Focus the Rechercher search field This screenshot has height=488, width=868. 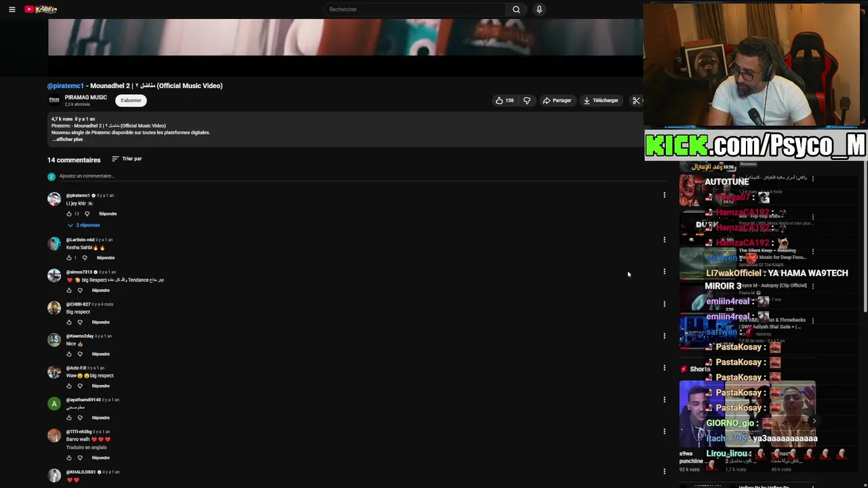[414, 9]
